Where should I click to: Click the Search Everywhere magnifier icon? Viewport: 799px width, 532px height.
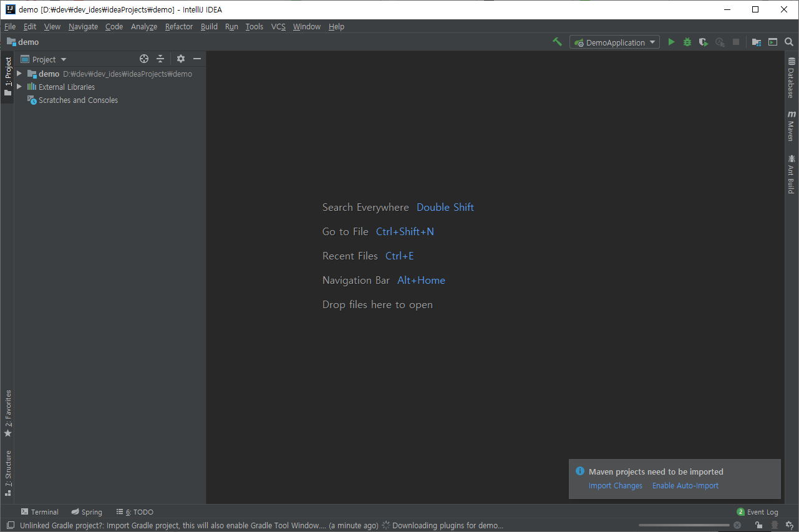[789, 42]
